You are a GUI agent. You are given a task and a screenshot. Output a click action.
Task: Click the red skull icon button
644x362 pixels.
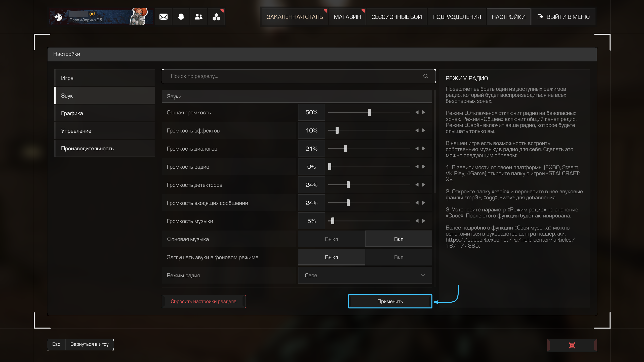[572, 345]
